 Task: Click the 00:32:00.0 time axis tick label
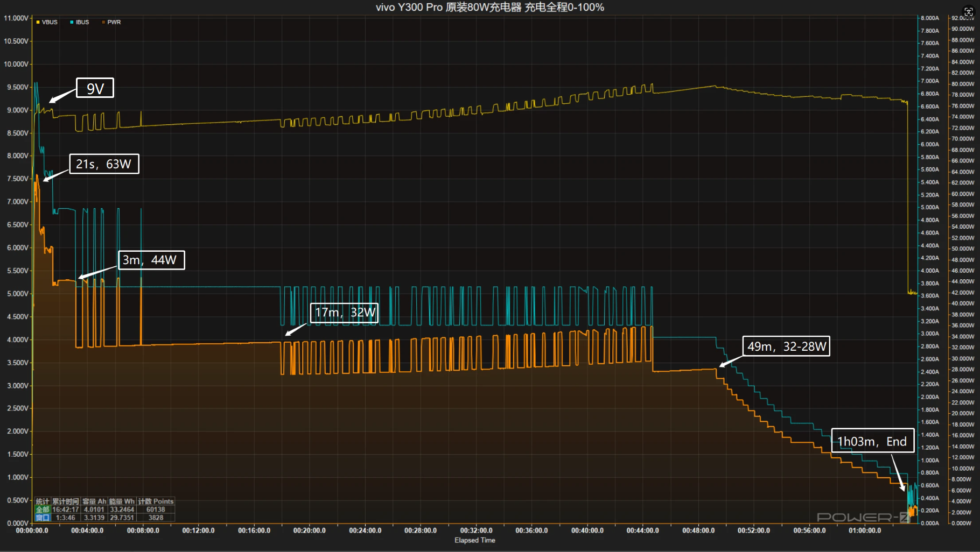click(x=476, y=530)
